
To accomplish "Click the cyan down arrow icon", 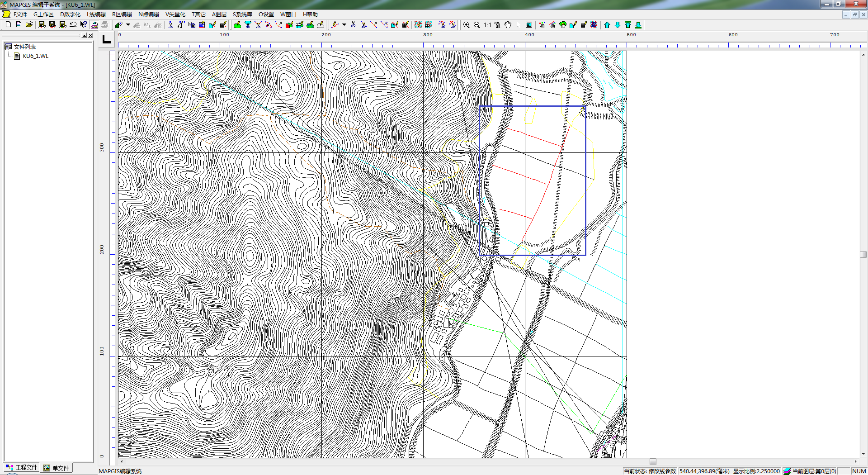I will 618,25.
